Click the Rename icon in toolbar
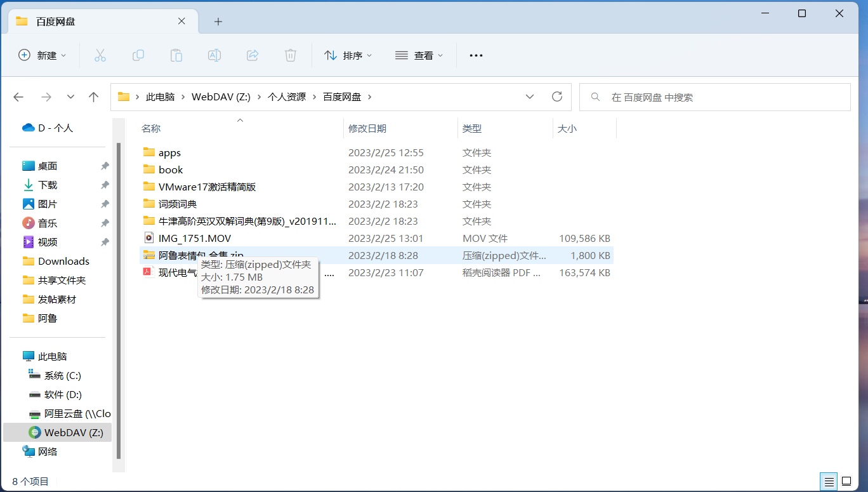The height and width of the screenshot is (492, 868). coord(214,55)
